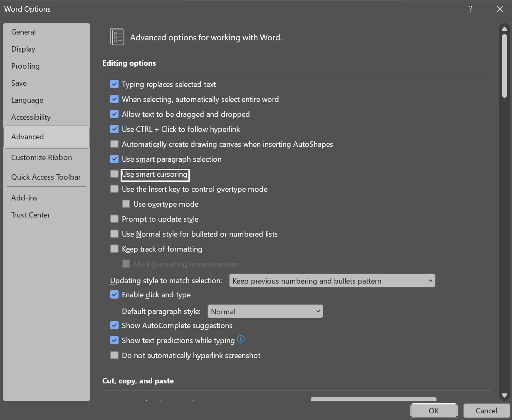Image resolution: width=512 pixels, height=420 pixels.
Task: Click the Cancel button
Action: coord(486,410)
